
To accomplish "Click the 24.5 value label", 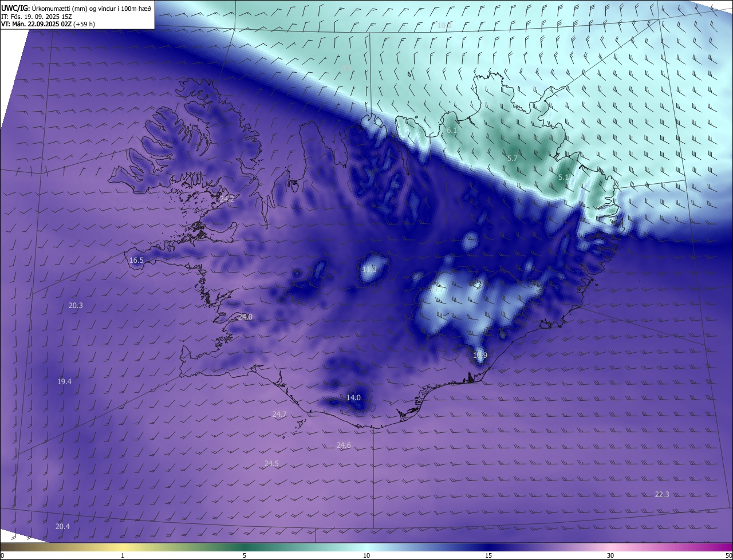I will click(271, 463).
